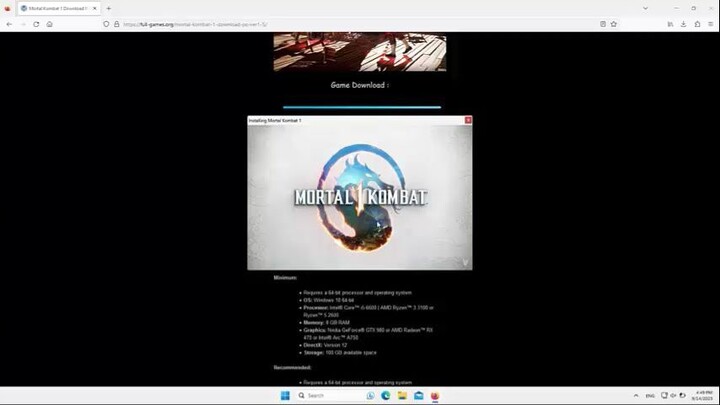
Task: Show site security via the padlock icon
Action: 117,24
